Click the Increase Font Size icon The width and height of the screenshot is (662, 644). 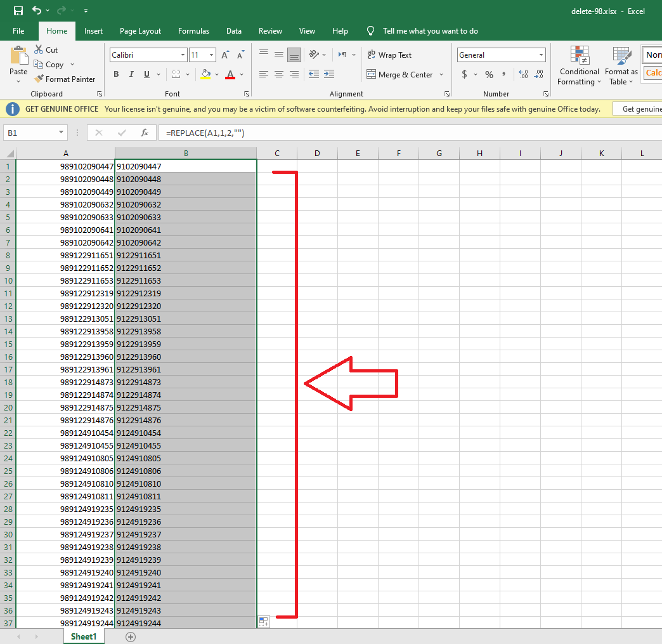(x=225, y=55)
